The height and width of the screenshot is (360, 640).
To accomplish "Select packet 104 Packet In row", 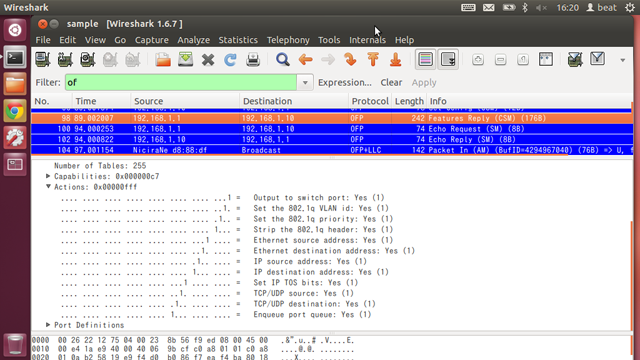I will 331,150.
